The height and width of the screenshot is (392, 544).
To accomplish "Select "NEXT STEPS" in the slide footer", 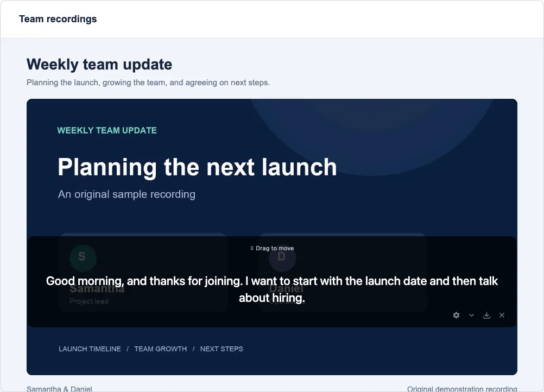I will tap(222, 349).
